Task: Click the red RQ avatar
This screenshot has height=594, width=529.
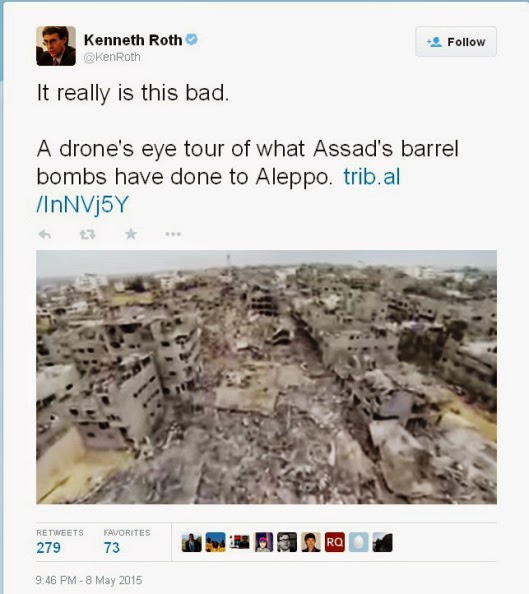Action: tap(335, 542)
